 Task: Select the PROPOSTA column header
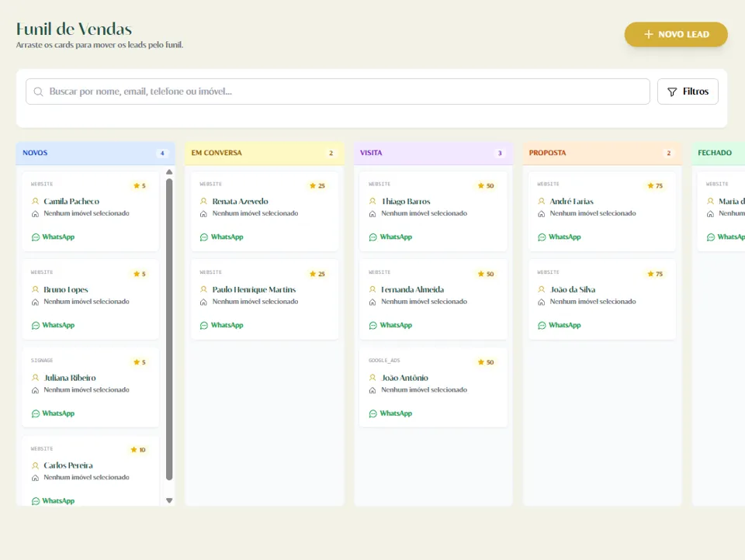coord(602,153)
